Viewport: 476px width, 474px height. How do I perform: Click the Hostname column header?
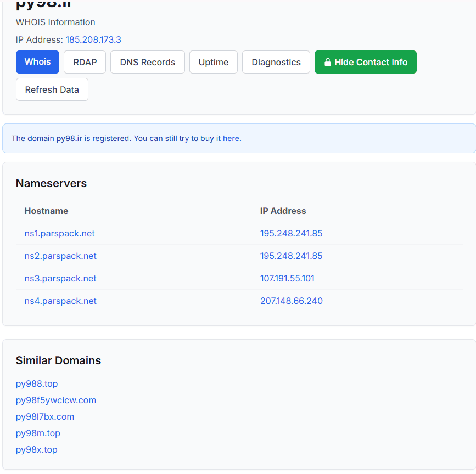[x=46, y=211]
